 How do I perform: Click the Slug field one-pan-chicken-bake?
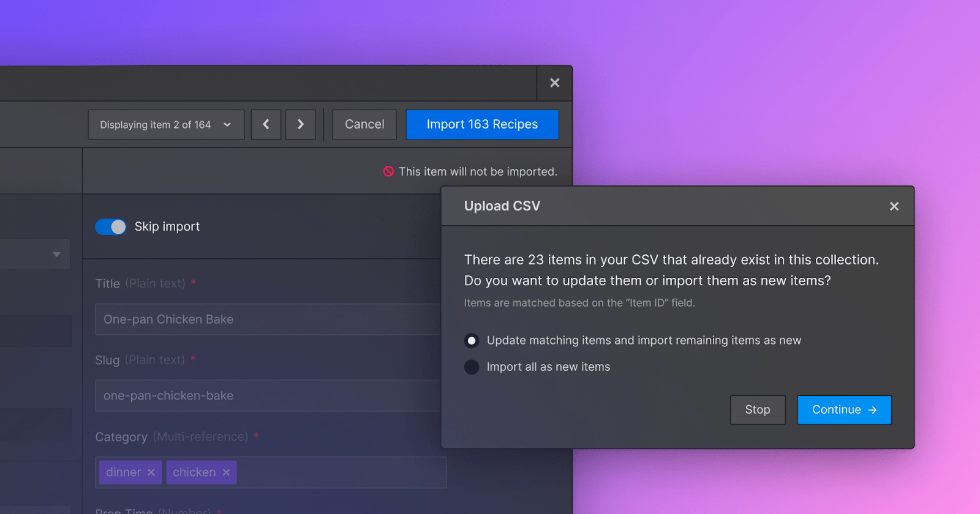point(268,396)
